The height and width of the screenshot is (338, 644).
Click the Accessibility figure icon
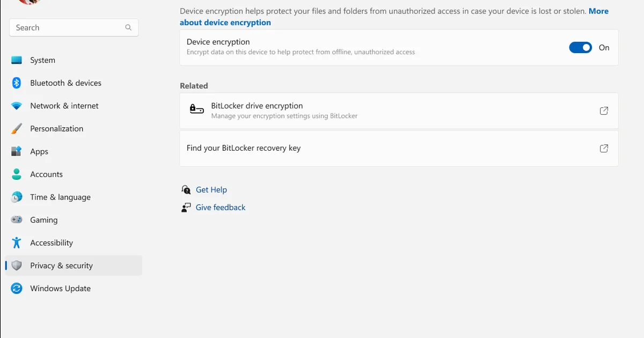pos(17,243)
